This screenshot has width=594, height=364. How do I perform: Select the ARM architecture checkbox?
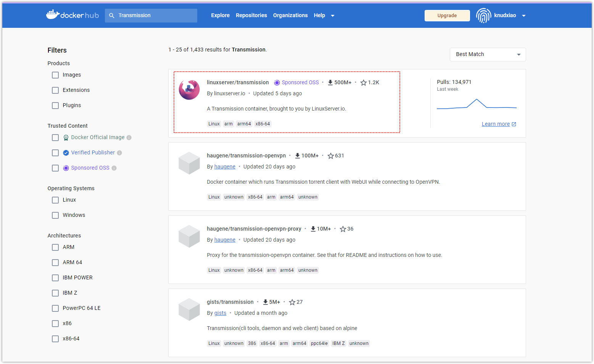coord(55,247)
